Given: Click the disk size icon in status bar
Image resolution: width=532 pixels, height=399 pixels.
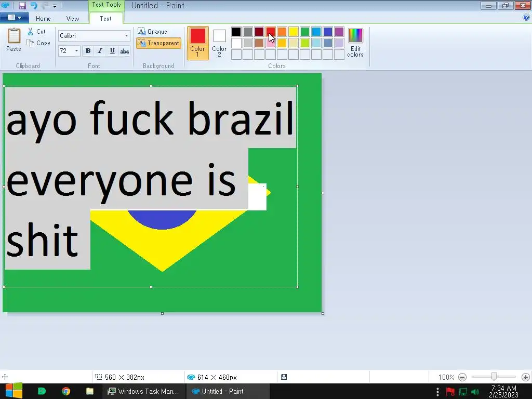Looking at the screenshot, I should (x=284, y=377).
